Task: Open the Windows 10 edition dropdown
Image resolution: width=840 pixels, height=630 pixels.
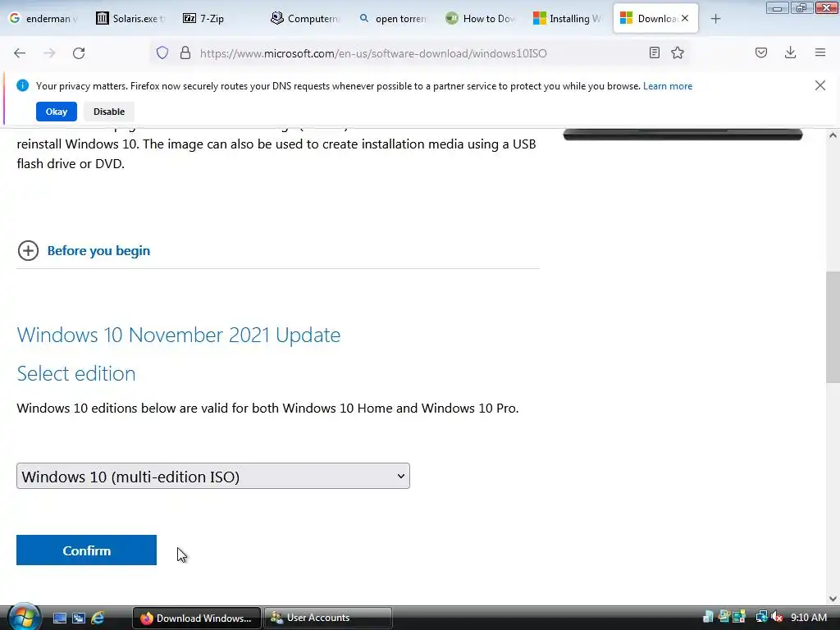Action: click(213, 476)
